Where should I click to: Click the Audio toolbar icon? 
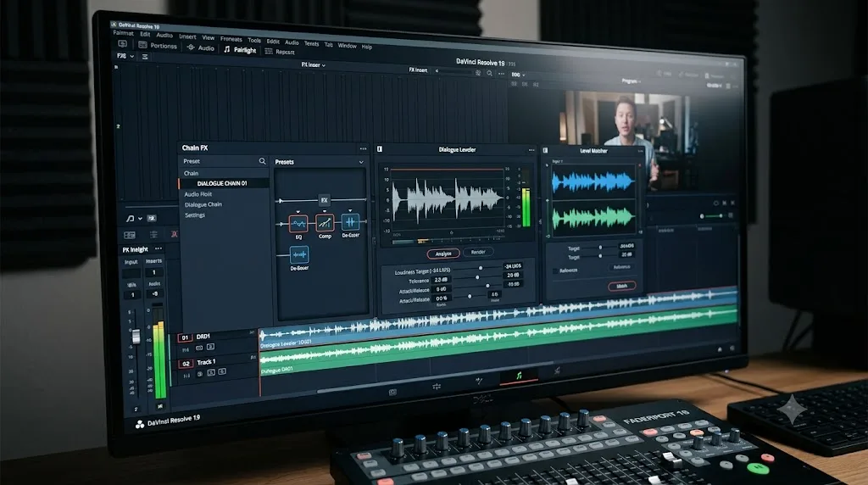coord(191,47)
